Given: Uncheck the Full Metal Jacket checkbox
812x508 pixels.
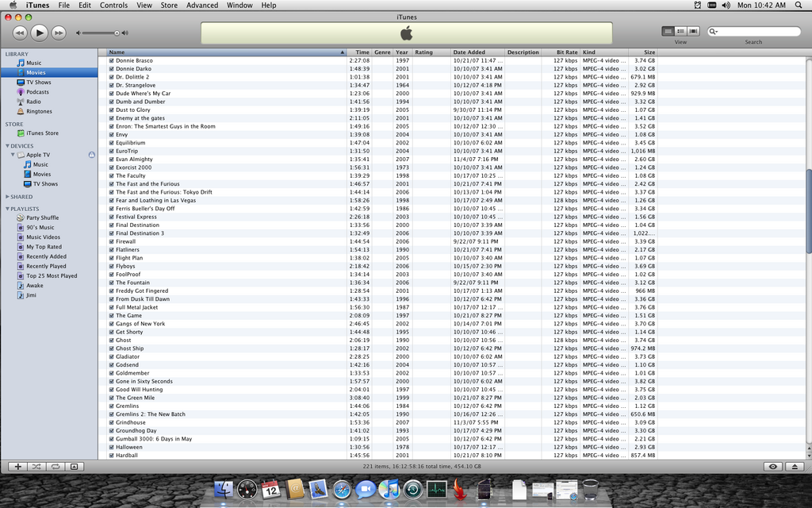Looking at the screenshot, I should [x=111, y=307].
